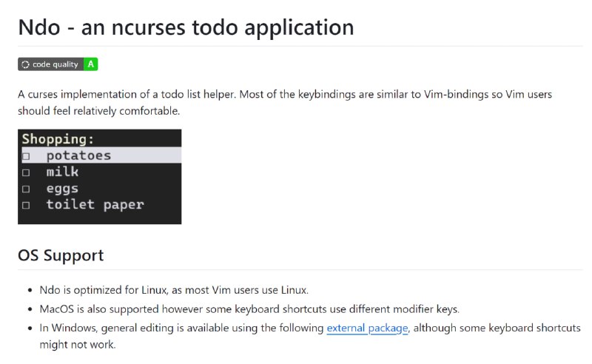Toggle the potatoes checkbox
The height and width of the screenshot is (364, 592).
click(26, 156)
